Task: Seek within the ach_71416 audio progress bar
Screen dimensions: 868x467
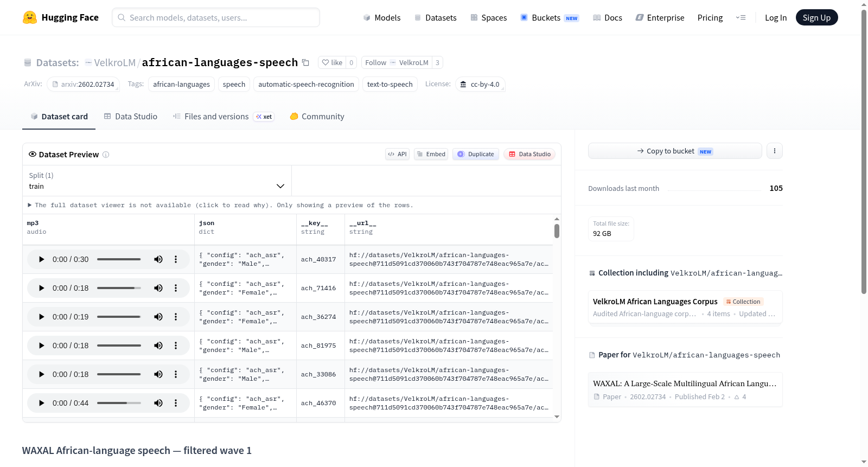Action: [x=119, y=288]
